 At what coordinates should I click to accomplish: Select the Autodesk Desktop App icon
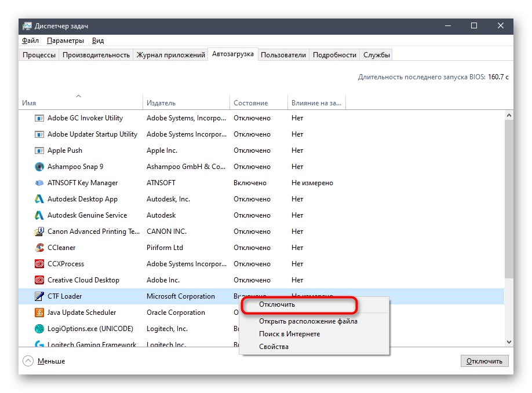click(39, 199)
